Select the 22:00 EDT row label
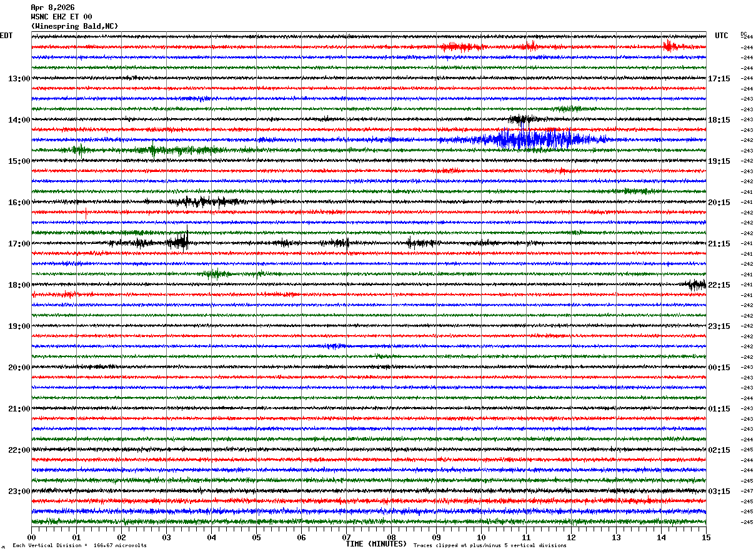The width and height of the screenshot is (756, 554). tap(19, 450)
